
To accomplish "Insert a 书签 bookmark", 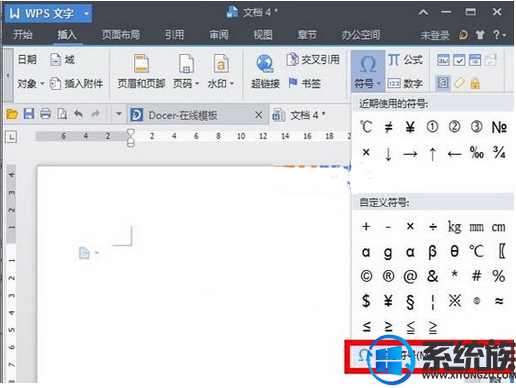I will (304, 83).
